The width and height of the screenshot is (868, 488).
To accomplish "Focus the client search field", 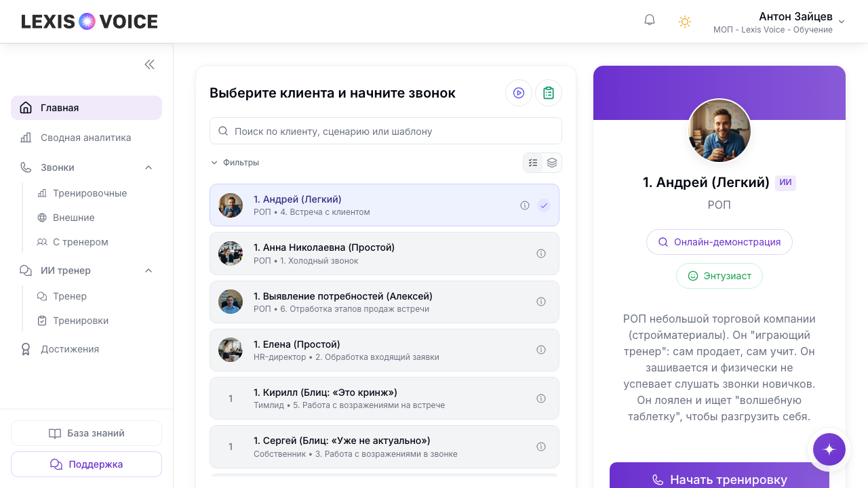I will (x=386, y=131).
